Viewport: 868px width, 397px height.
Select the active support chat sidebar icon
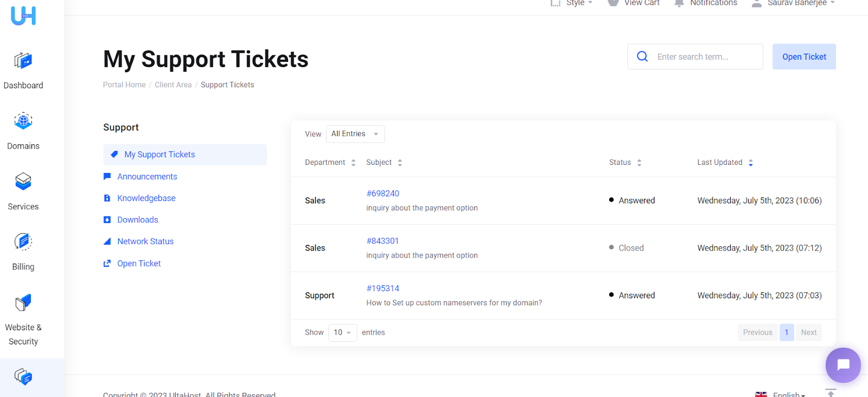pyautogui.click(x=23, y=376)
